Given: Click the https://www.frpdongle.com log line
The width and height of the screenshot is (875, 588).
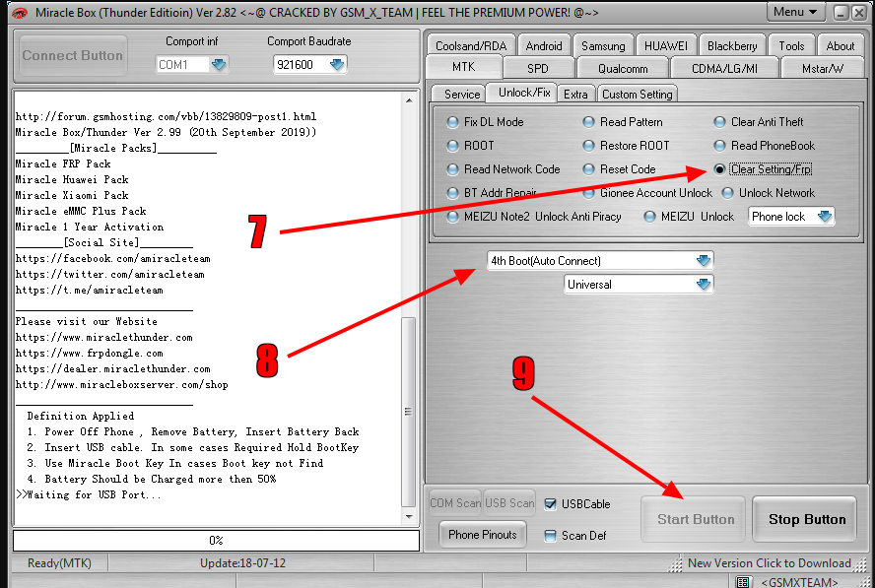Looking at the screenshot, I should pos(90,354).
